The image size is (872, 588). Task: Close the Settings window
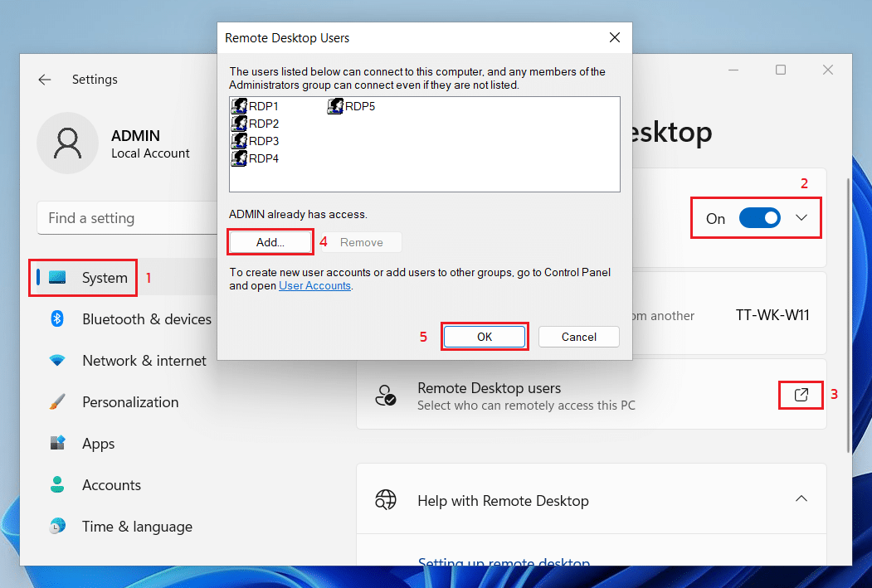click(x=828, y=70)
